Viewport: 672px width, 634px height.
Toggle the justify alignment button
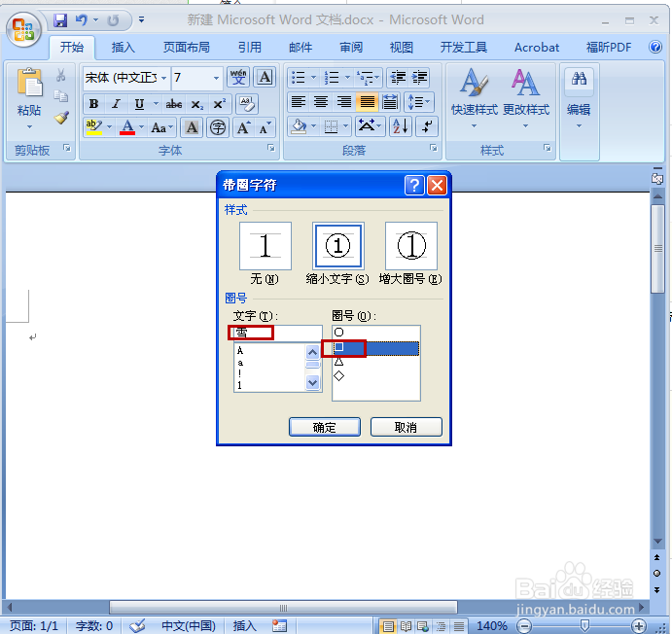(x=367, y=102)
